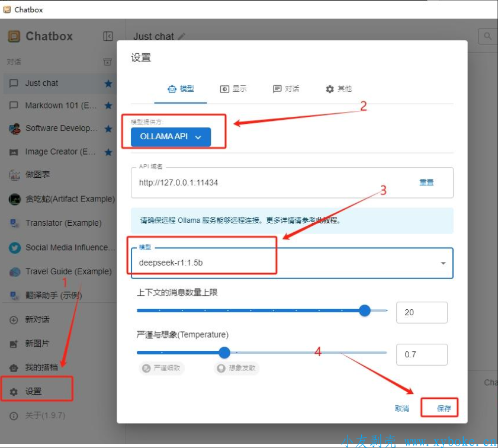Click the pencil icon beside Just chat
This screenshot has width=498, height=448.
(181, 37)
